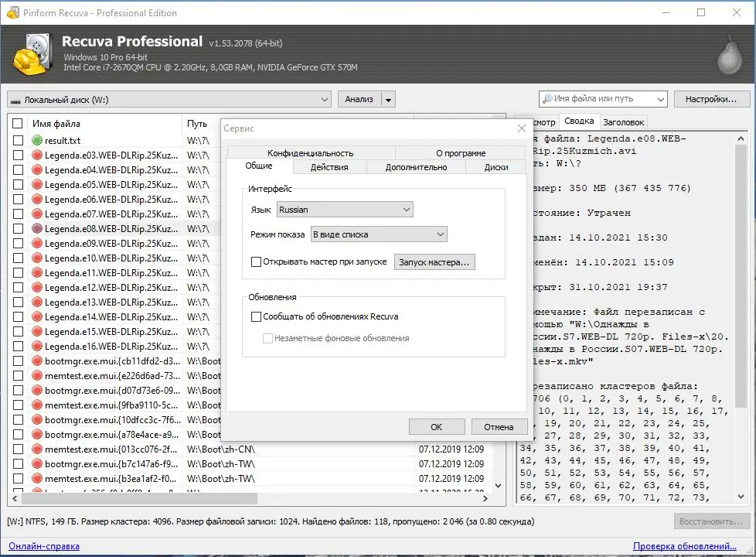Select the Сводка tab
Viewport: 756px width, 557px height.
[x=578, y=121]
